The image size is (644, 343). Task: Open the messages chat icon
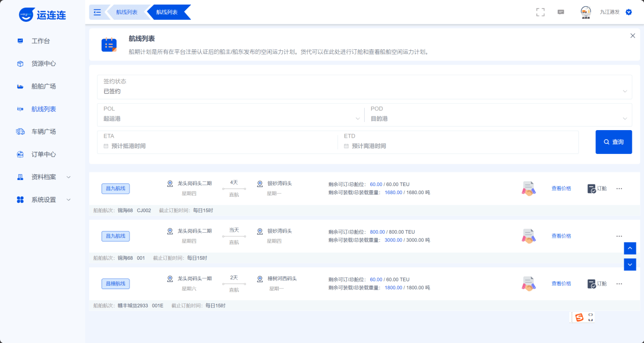click(x=561, y=12)
